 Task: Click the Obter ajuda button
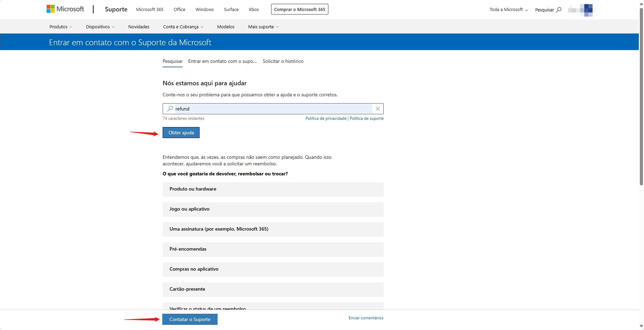point(181,133)
